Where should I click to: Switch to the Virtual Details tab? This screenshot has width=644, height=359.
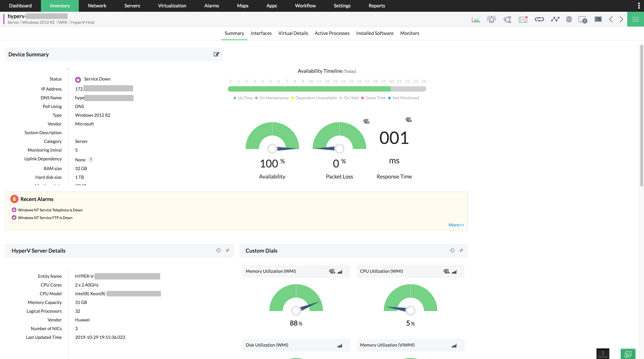[x=293, y=33]
